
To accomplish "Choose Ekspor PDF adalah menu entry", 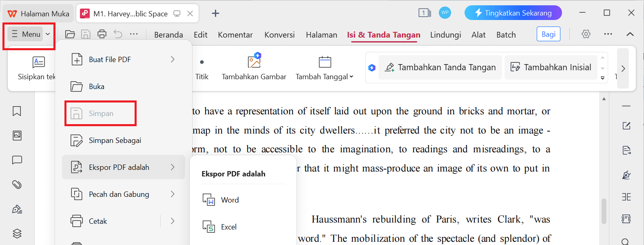I will [124, 167].
